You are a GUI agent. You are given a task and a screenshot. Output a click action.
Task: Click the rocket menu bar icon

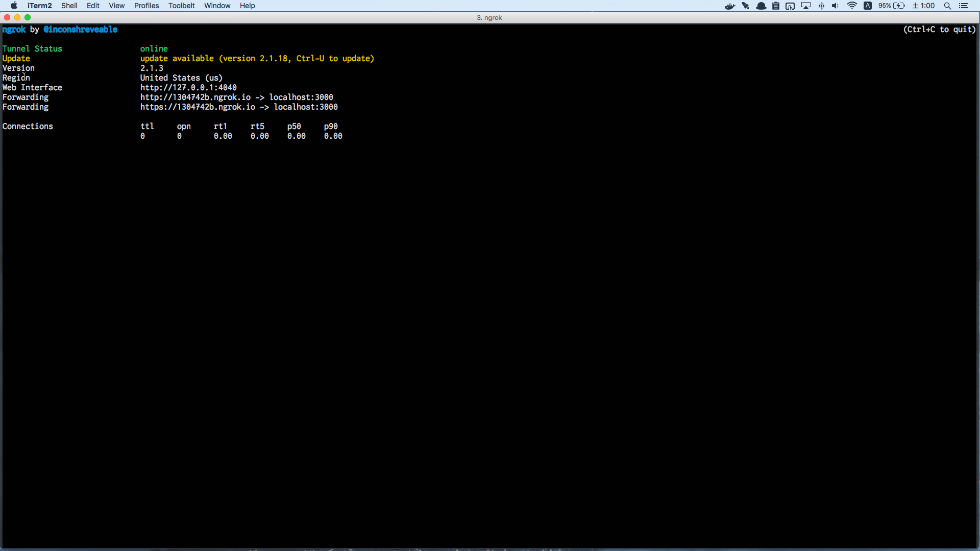pos(746,6)
